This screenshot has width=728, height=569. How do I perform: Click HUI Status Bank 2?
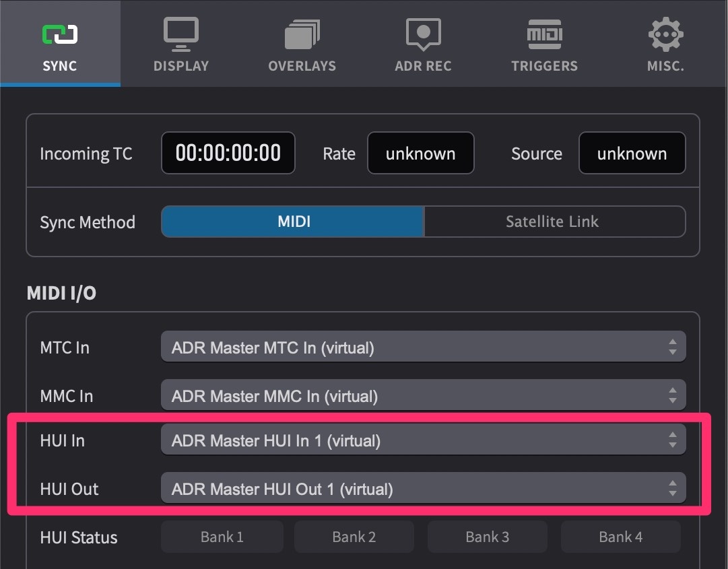(x=354, y=537)
